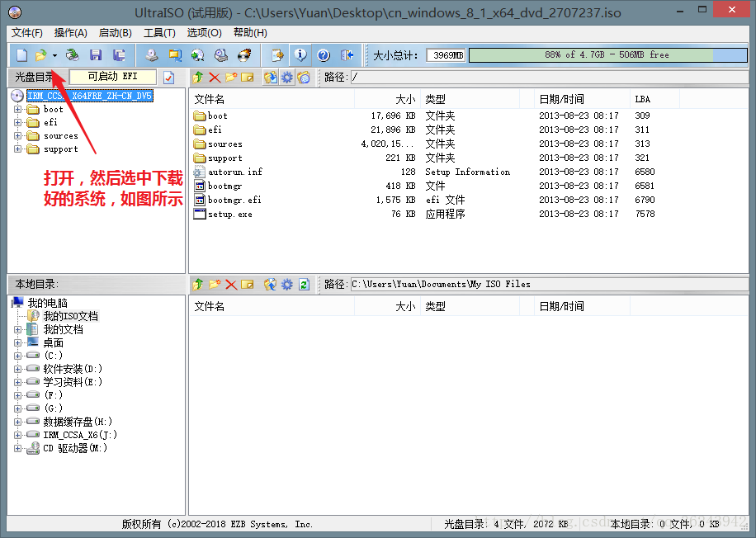756x538 pixels.
Task: Expand the (C:) drive node
Action: click(18, 356)
